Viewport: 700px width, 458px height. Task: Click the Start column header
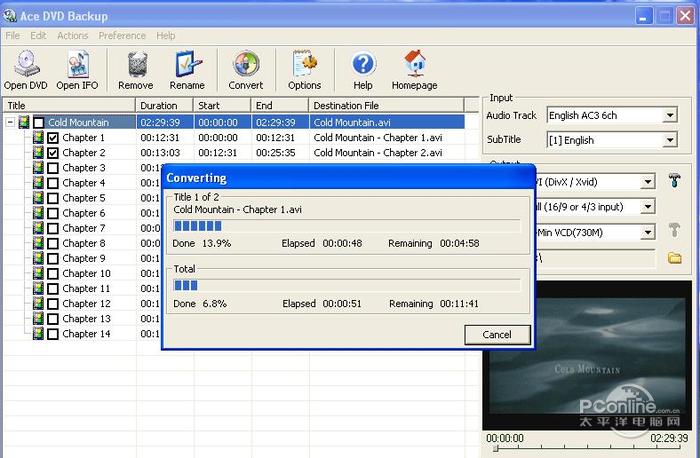pos(222,106)
